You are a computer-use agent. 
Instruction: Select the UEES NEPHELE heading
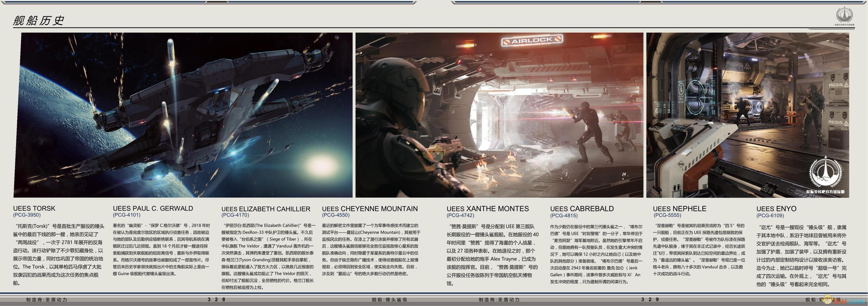pos(679,209)
